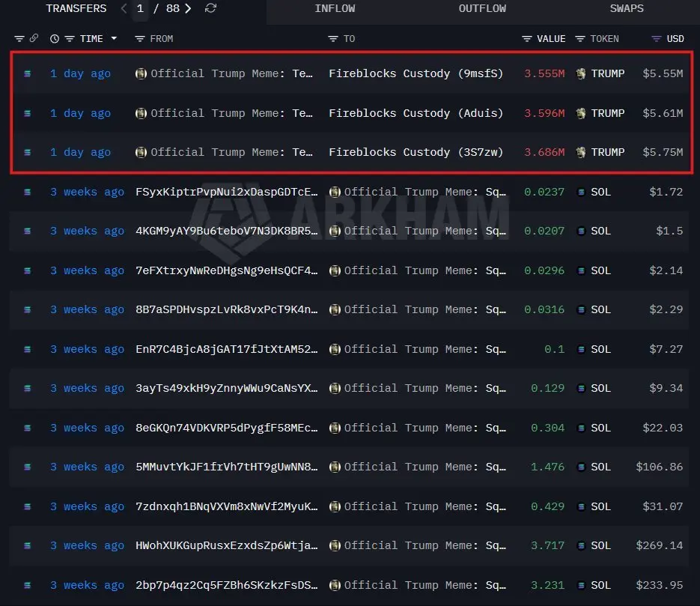Click the clock icon beside TIME
The image size is (700, 606).
coord(55,39)
